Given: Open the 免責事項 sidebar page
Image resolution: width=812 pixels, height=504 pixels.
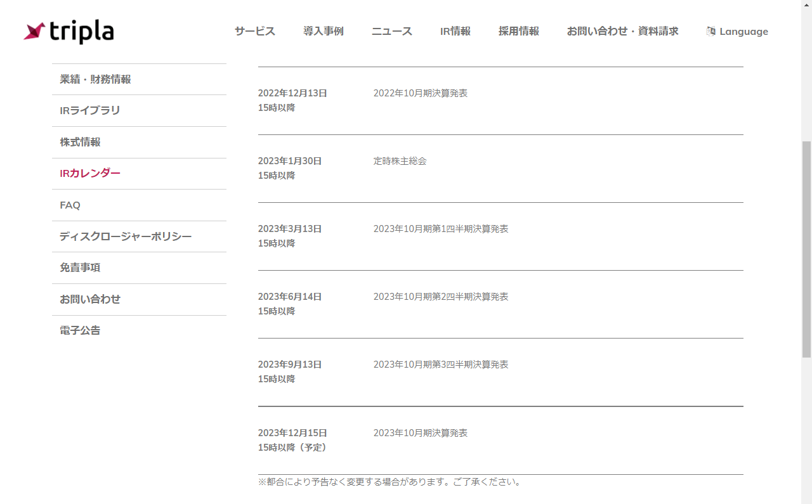Looking at the screenshot, I should [x=80, y=268].
